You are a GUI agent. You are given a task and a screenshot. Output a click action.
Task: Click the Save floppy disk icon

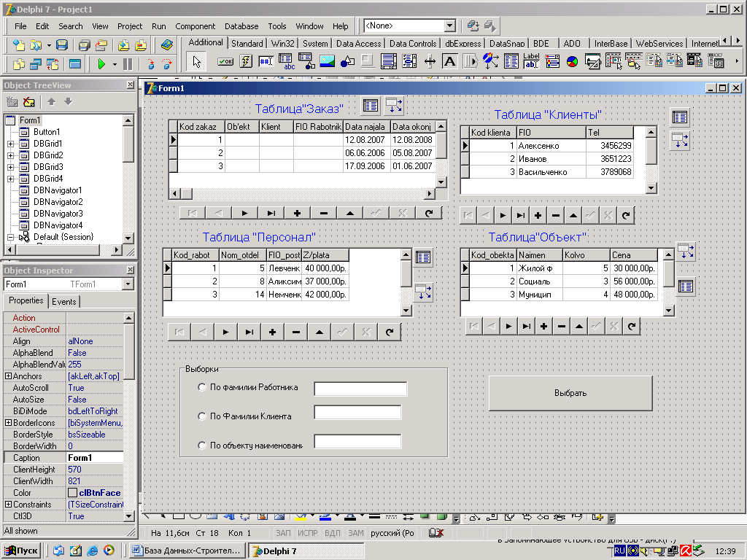coord(61,44)
